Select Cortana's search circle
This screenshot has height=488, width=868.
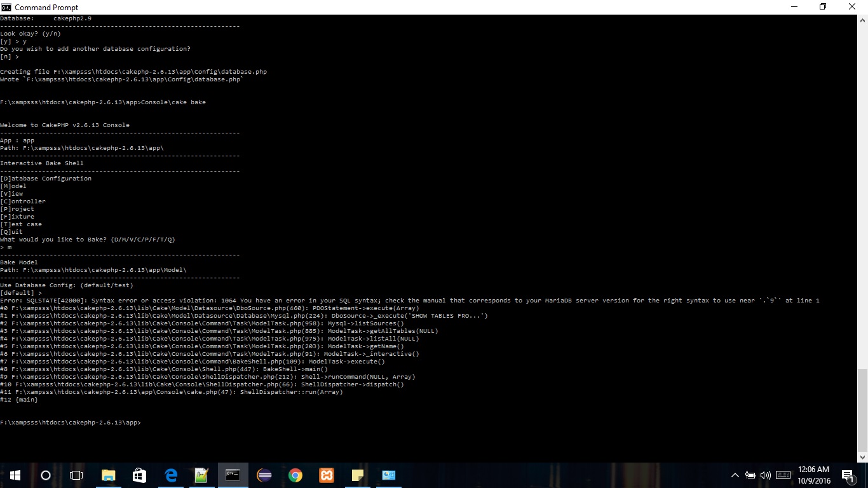tap(45, 475)
